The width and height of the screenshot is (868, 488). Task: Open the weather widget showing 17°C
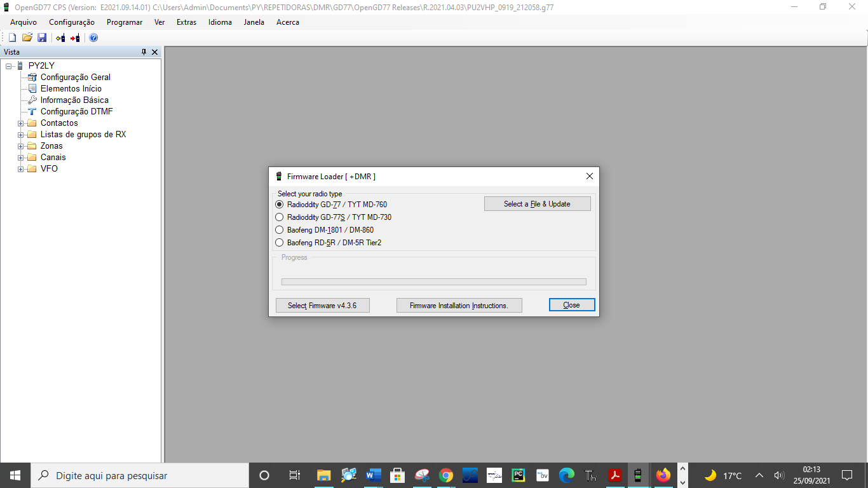click(x=723, y=475)
